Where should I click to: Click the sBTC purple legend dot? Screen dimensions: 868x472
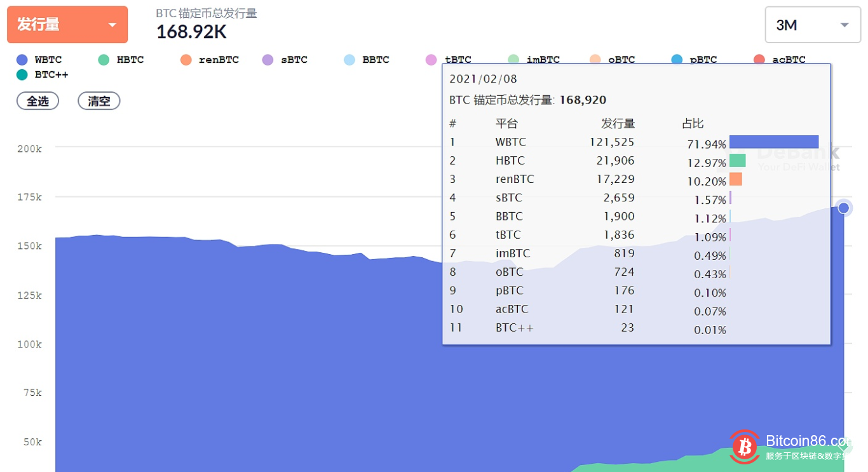[268, 59]
